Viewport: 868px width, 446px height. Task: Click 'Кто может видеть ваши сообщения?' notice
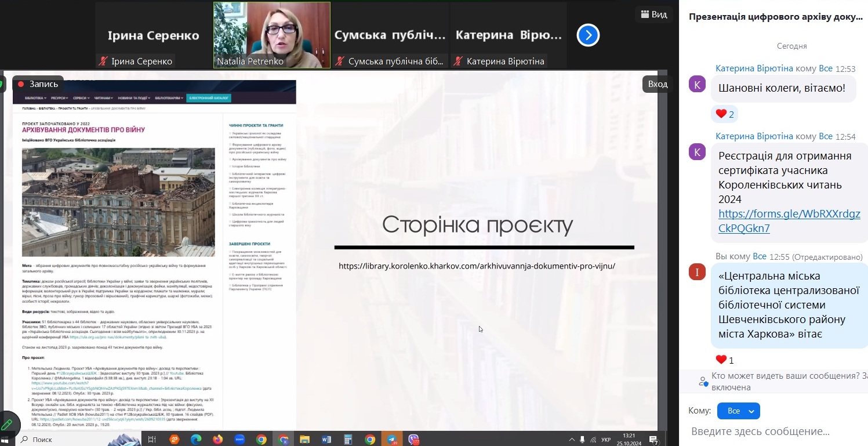tap(789, 382)
